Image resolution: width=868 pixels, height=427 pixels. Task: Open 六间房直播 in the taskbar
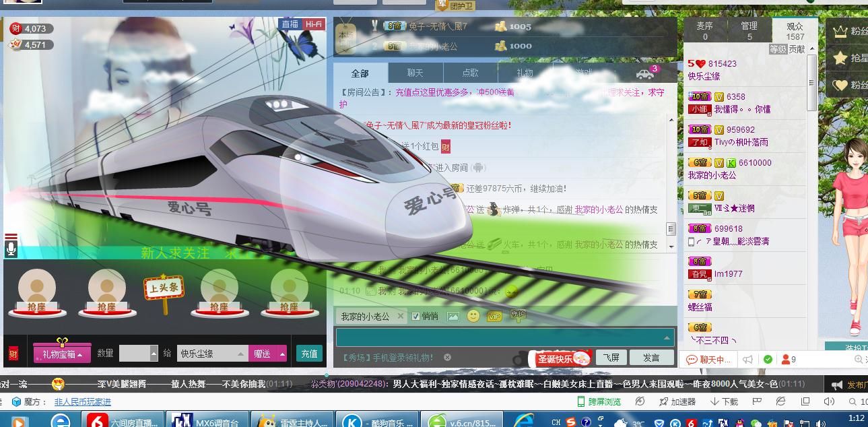click(x=123, y=420)
